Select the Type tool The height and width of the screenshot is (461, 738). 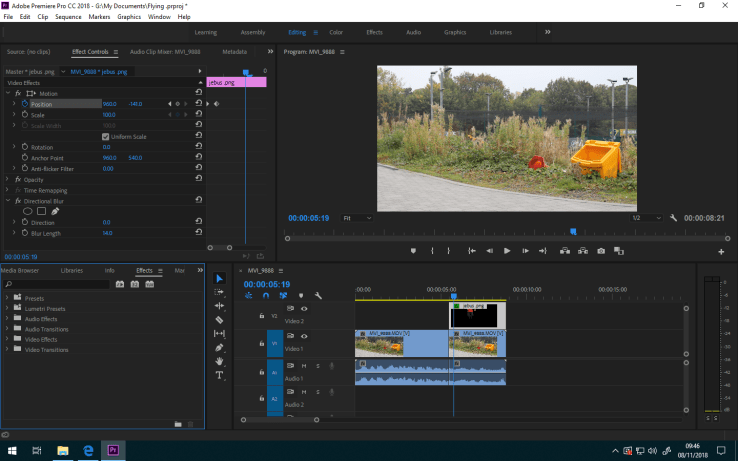[x=220, y=375]
